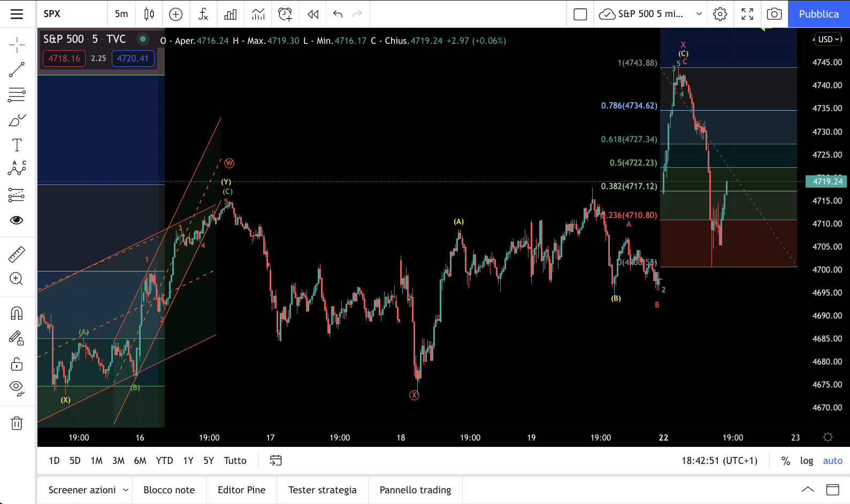Screen dimensions: 850x504
Task: Open the USD currency dropdown
Action: (x=828, y=39)
